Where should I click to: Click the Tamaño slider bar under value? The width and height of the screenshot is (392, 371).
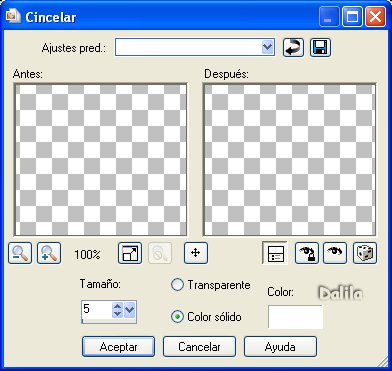(x=109, y=321)
